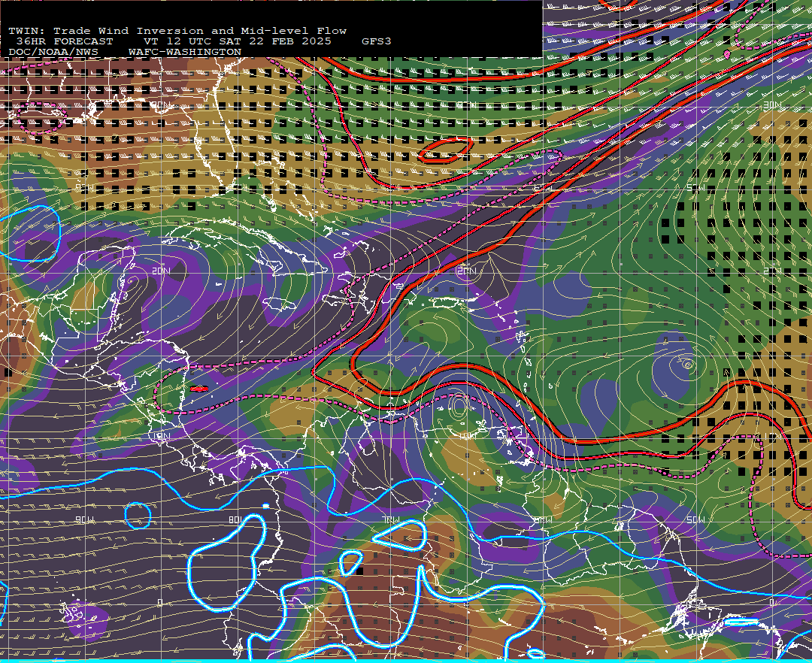Click the title 'TWIN: Trade Wind Inversion and Mid-level Flow'
The width and height of the screenshot is (812, 663).
[x=177, y=31]
